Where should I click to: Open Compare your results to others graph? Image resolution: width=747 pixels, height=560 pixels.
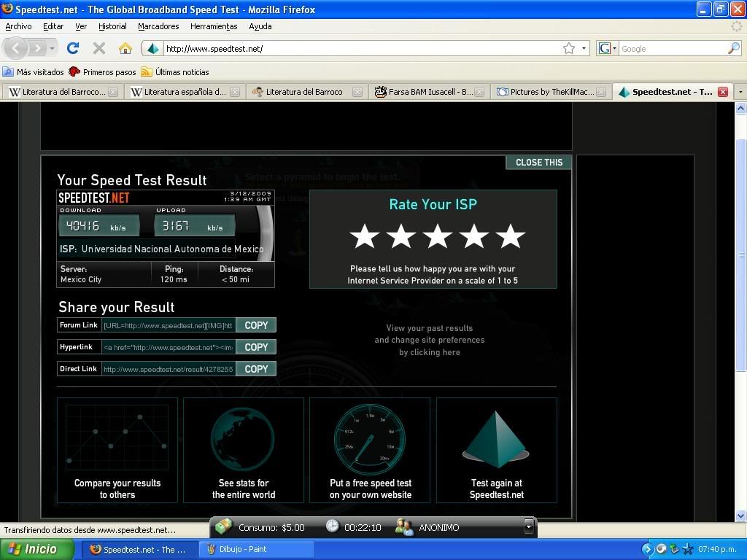tap(117, 450)
